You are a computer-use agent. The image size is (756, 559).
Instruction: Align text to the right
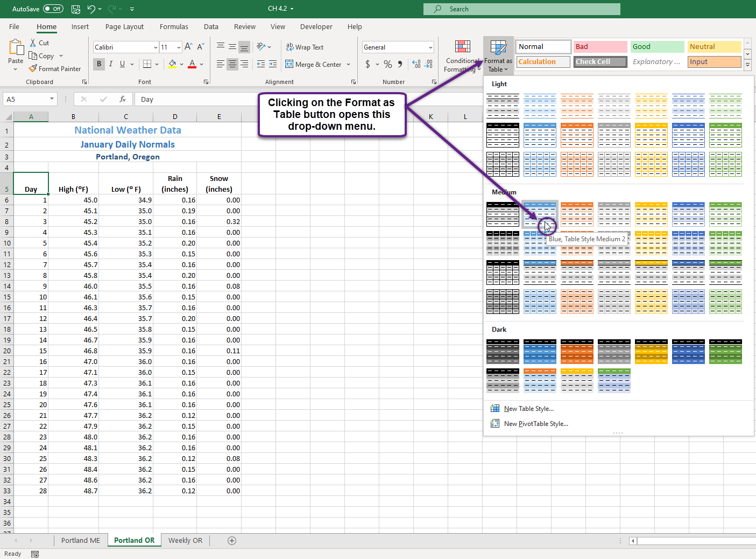[x=244, y=64]
